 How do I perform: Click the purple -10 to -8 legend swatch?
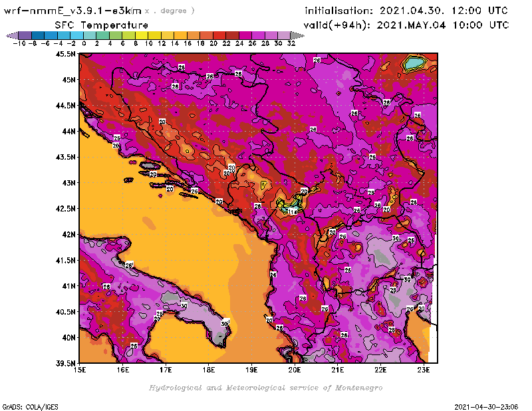click(x=25, y=35)
